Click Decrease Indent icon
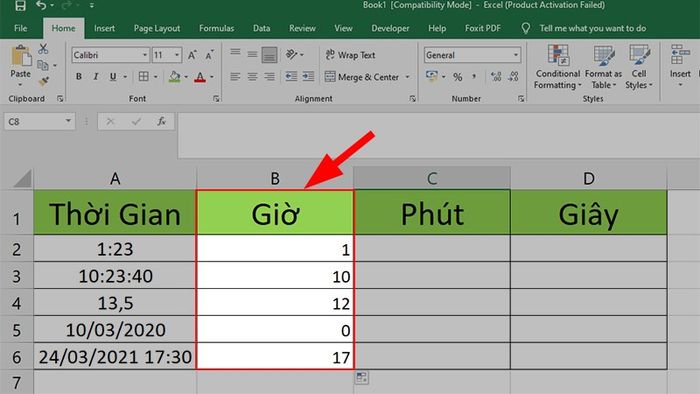700x394 pixels. click(x=291, y=77)
